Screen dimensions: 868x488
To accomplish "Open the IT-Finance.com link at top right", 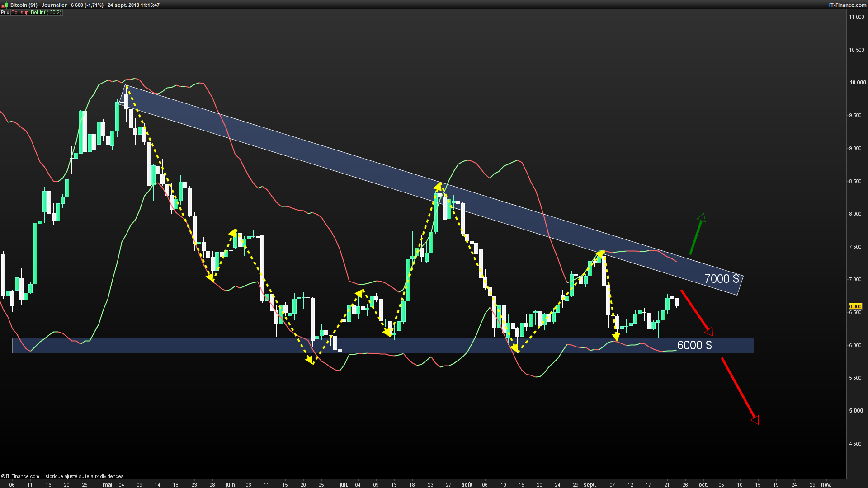I will [847, 5].
